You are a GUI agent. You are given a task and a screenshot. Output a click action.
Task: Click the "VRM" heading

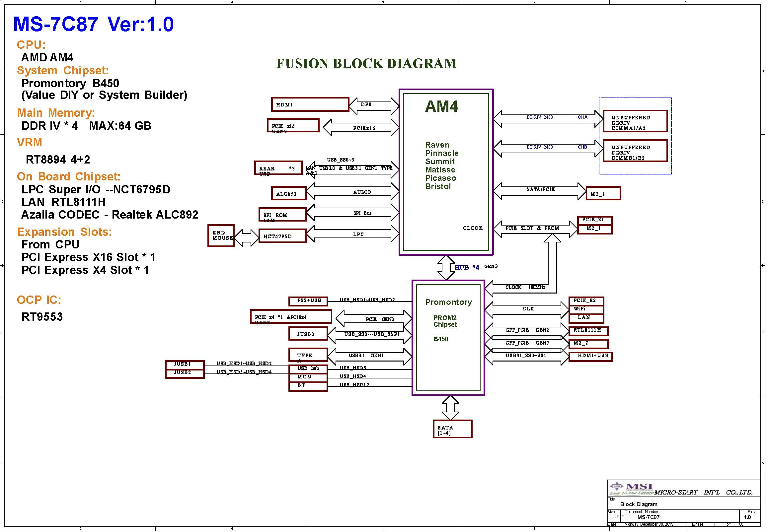30,142
